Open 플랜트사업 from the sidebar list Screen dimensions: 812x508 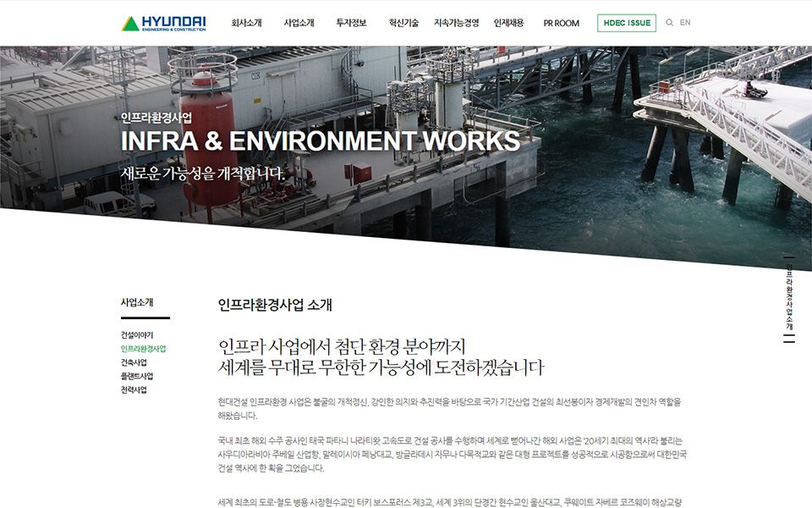point(137,376)
